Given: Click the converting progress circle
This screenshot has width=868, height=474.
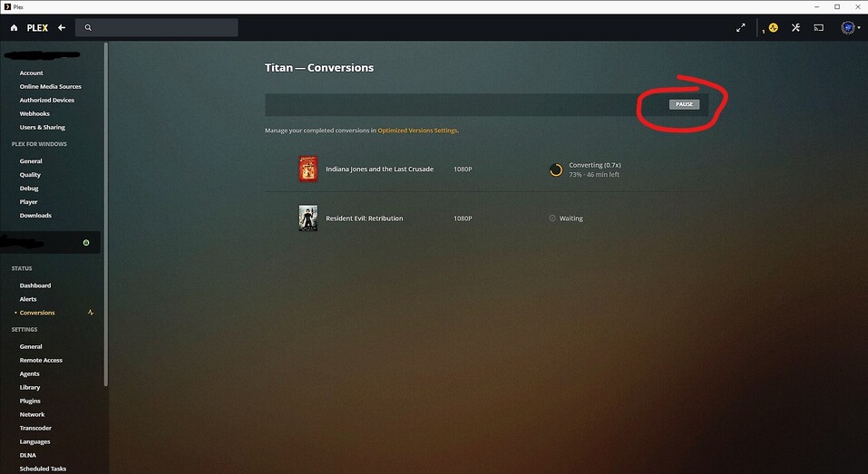Looking at the screenshot, I should click(556, 169).
